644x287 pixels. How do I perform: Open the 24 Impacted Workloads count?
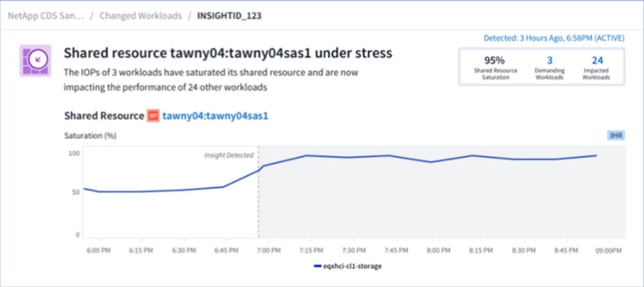tap(597, 61)
